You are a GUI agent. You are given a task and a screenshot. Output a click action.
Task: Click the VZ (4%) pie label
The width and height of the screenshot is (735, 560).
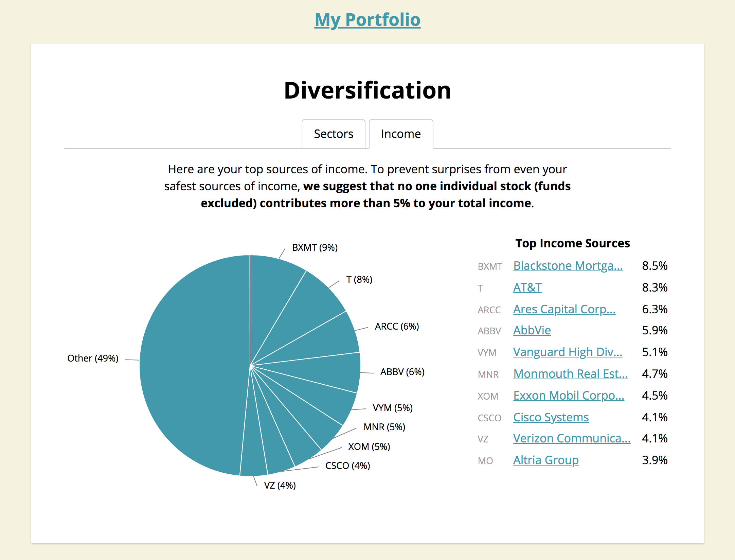click(280, 485)
